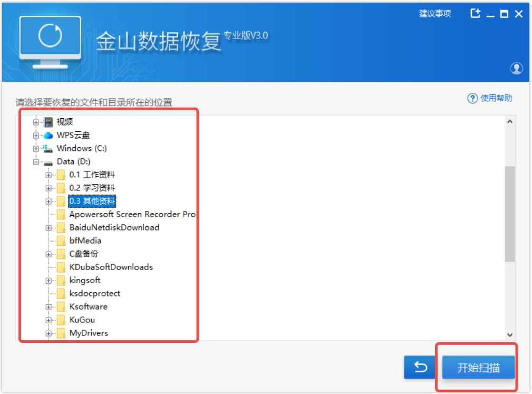The image size is (532, 394).
Task: Select the Apowersoft Screen Recorder Pro folder
Action: (x=132, y=215)
